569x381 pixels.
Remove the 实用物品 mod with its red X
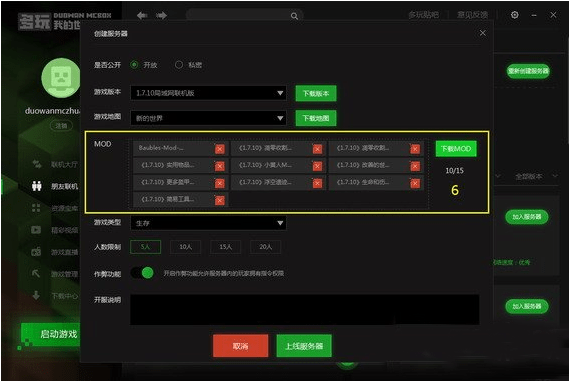220,166
